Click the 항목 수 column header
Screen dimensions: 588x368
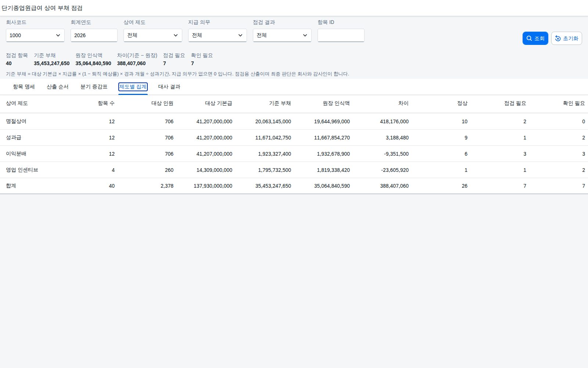pyautogui.click(x=106, y=103)
